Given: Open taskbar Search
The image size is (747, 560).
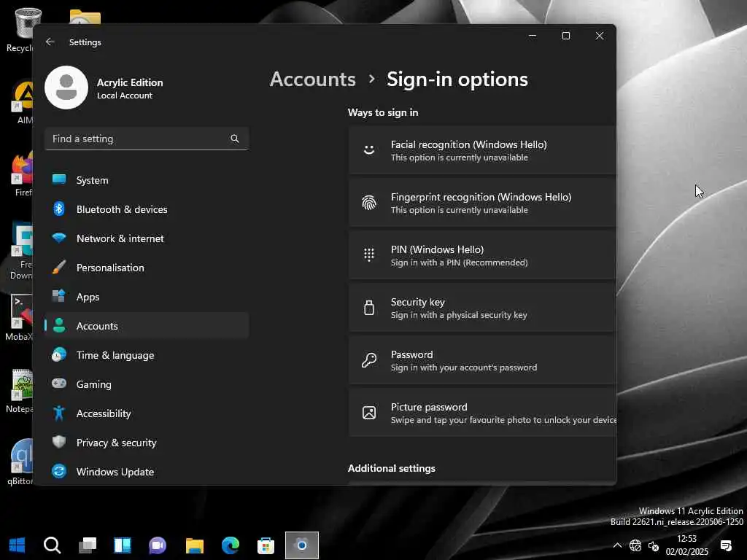Looking at the screenshot, I should click(52, 545).
